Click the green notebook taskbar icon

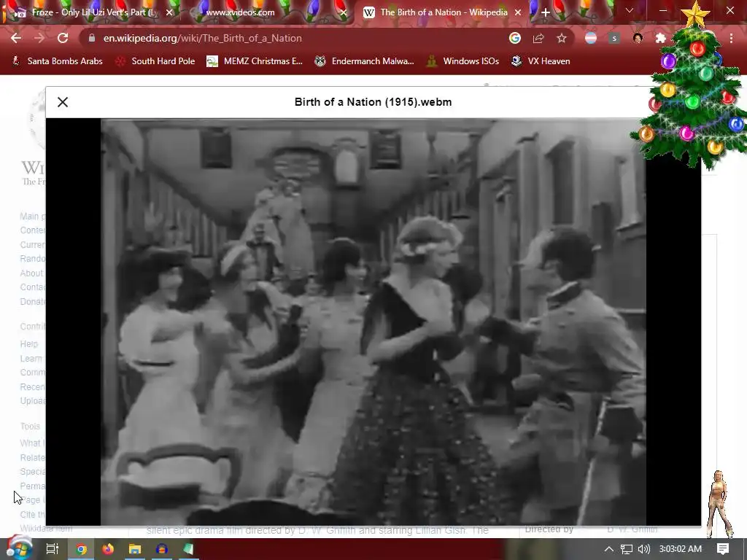pyautogui.click(x=188, y=549)
